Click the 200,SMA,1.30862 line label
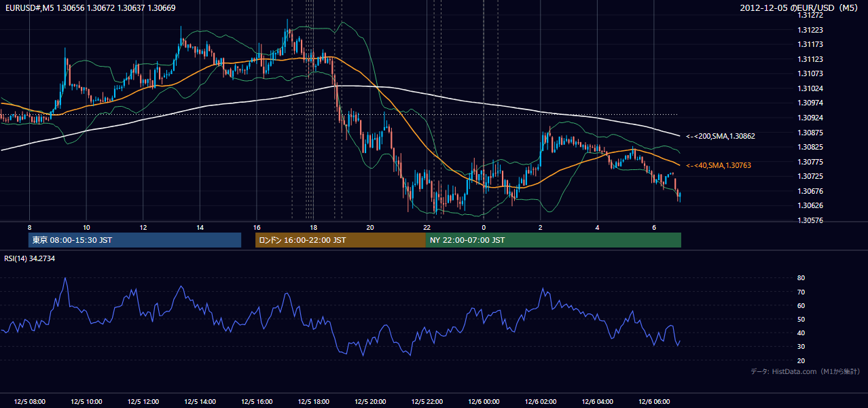This screenshot has width=868, height=408. coord(720,136)
